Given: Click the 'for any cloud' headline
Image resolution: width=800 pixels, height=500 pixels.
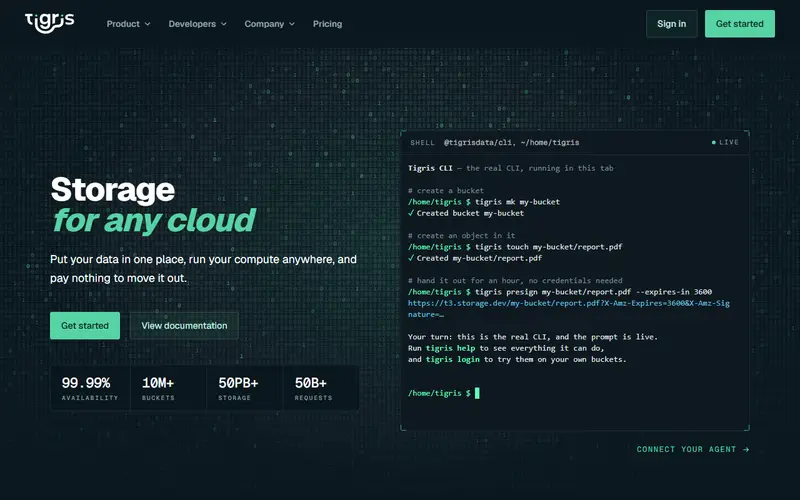Looking at the screenshot, I should point(154,220).
